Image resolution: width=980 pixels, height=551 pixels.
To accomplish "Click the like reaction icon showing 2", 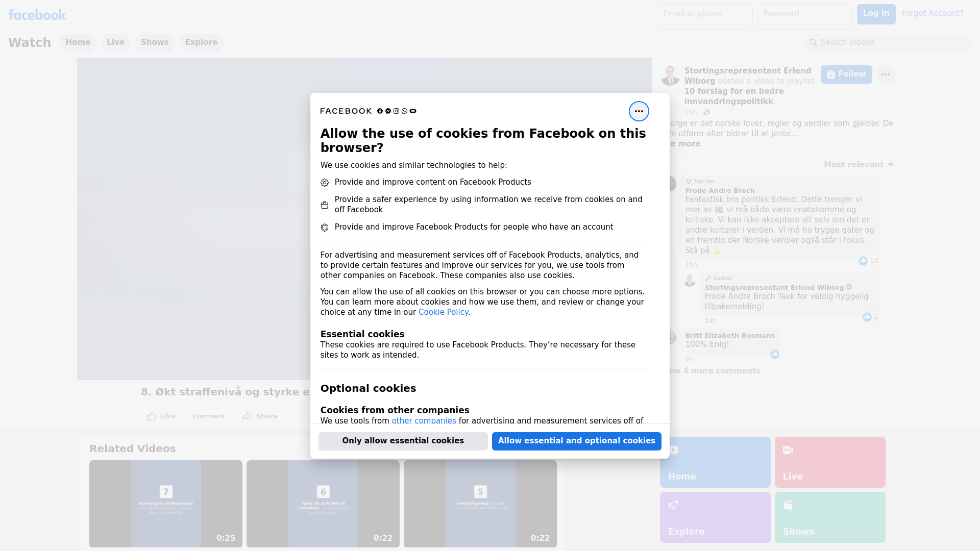I will pos(867,317).
